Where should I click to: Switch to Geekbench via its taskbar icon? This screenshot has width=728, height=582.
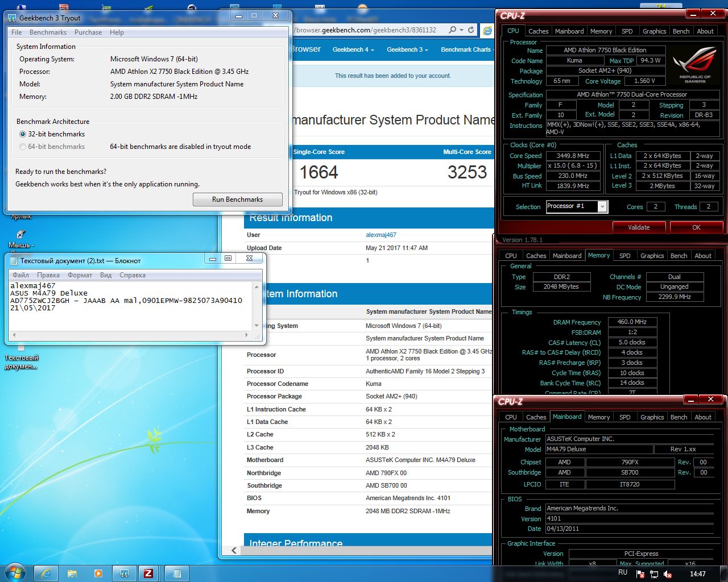(x=124, y=573)
